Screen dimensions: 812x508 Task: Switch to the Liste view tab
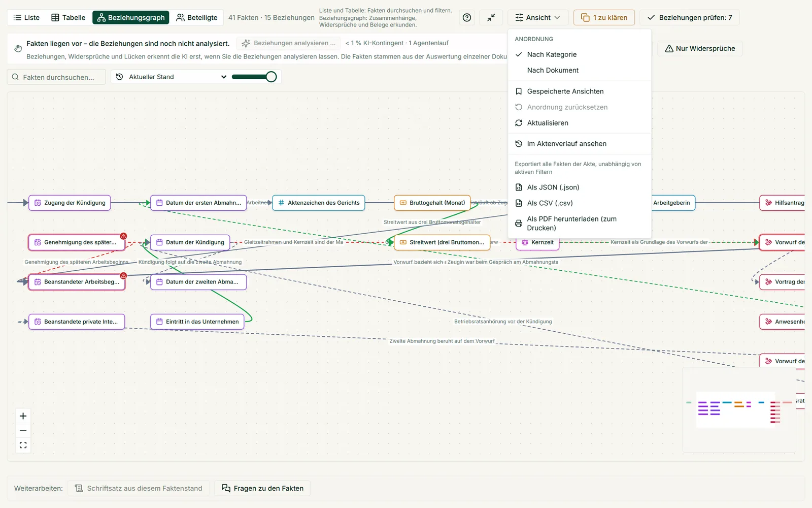pyautogui.click(x=26, y=17)
